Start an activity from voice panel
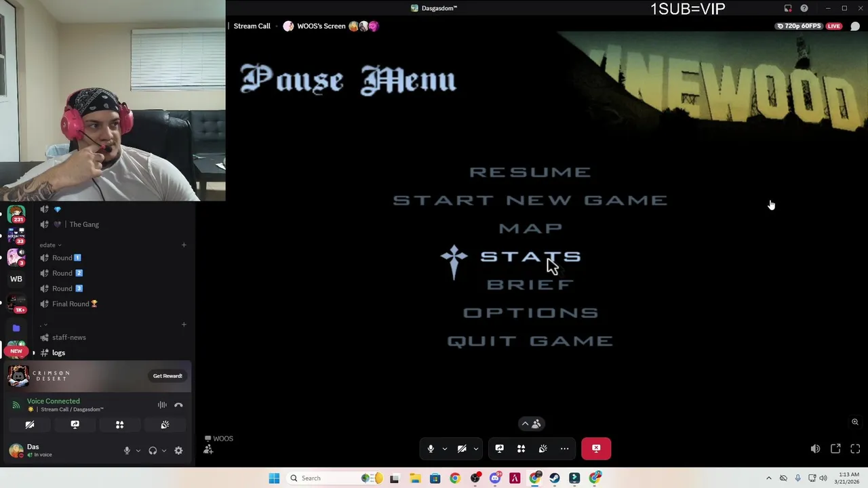868x488 pixels. (119, 425)
